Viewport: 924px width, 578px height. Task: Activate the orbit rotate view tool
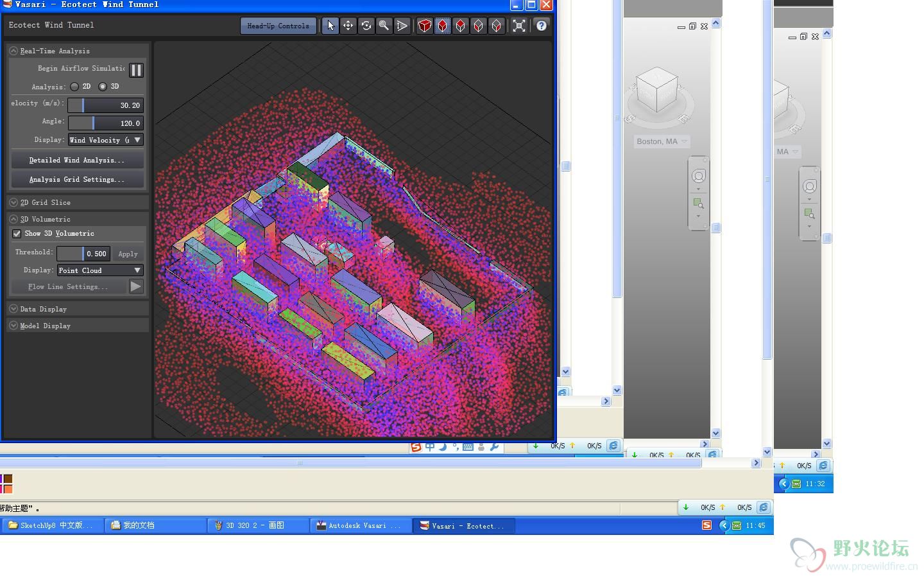(366, 26)
